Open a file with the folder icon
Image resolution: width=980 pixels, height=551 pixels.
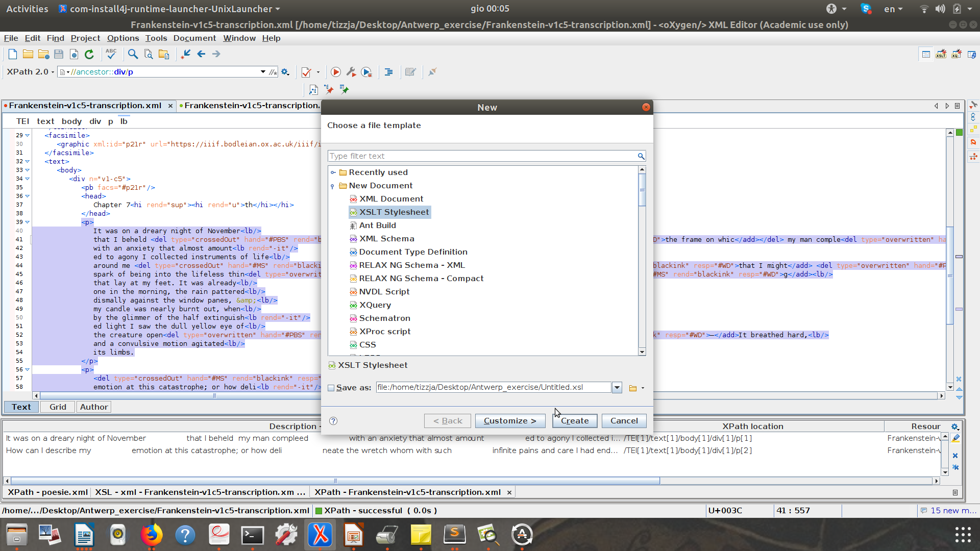pos(28,54)
